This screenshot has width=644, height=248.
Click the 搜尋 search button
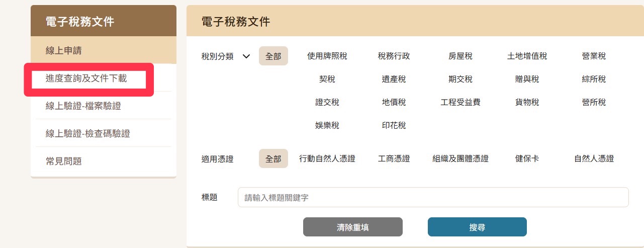477,227
